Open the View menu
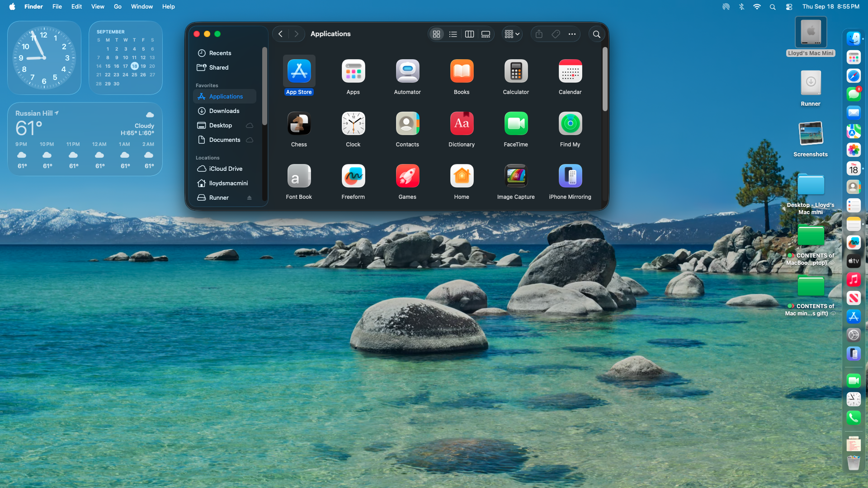This screenshot has width=868, height=488. pos(98,6)
